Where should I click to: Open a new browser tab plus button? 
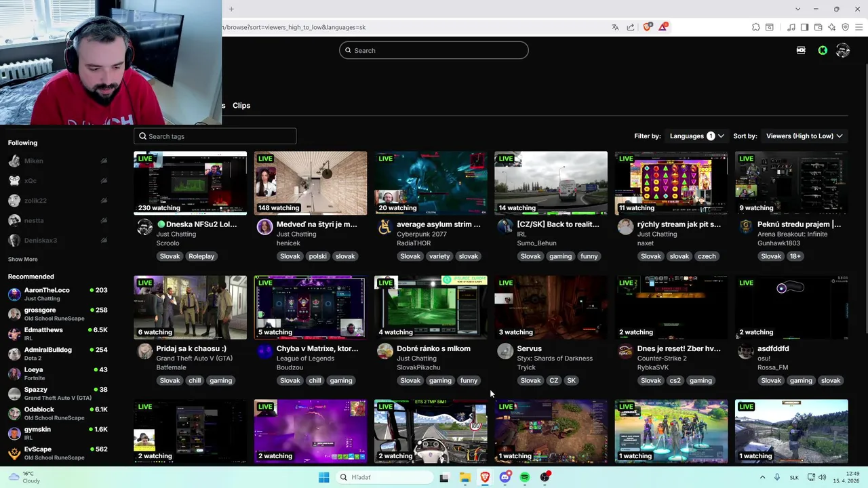(x=231, y=9)
